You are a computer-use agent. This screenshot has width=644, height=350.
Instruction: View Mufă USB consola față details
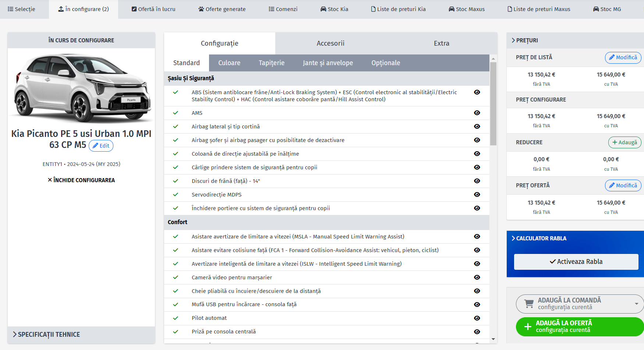pos(477,305)
